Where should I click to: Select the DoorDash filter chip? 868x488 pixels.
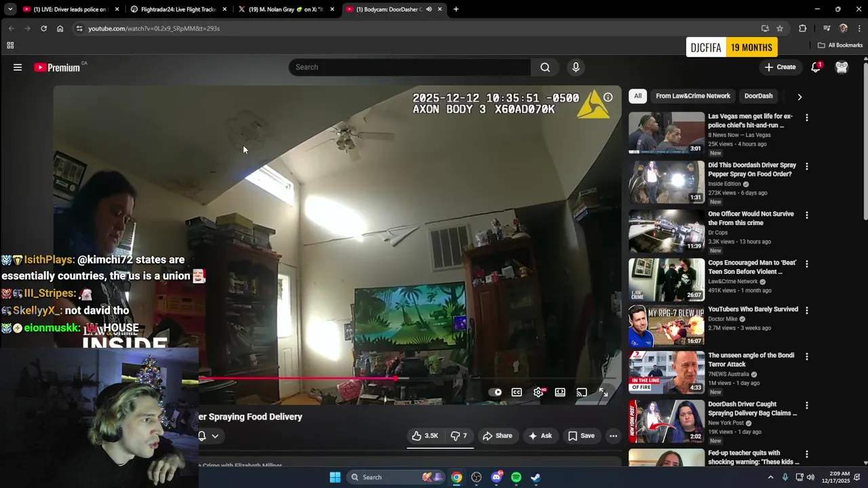[x=758, y=96]
